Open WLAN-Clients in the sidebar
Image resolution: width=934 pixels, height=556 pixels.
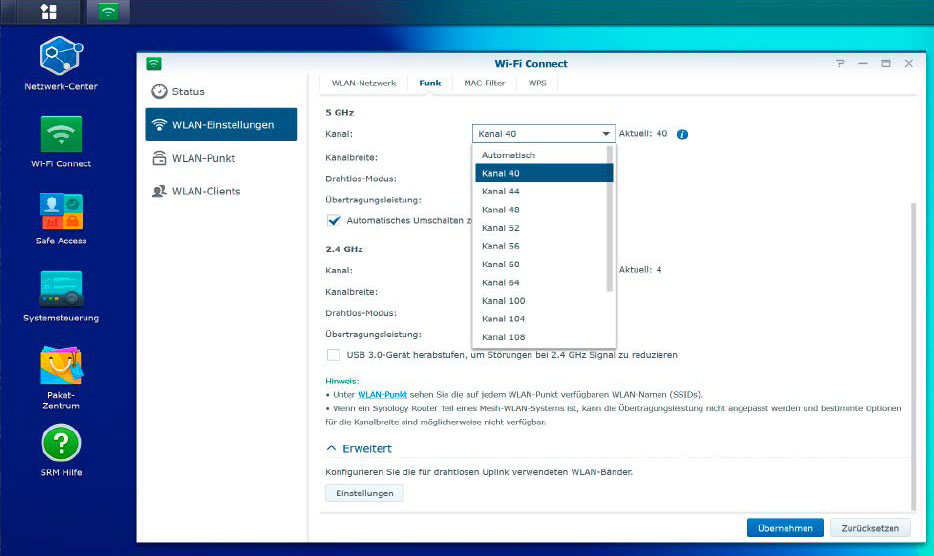[x=221, y=191]
